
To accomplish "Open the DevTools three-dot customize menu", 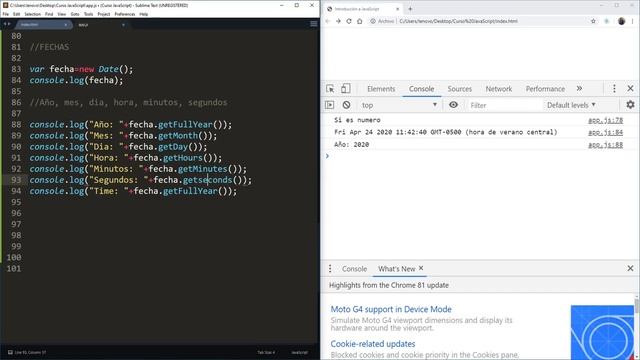I will (x=614, y=89).
